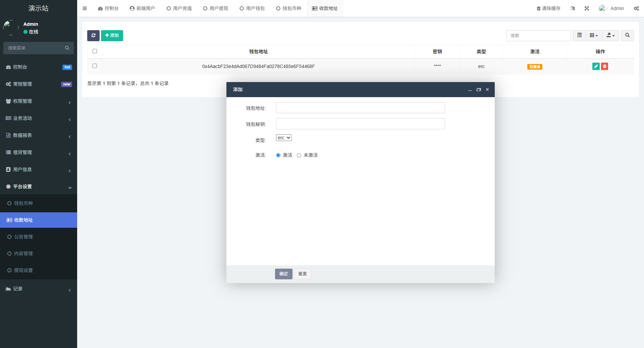This screenshot has height=348, width=644.
Task: Click the edit pencil icon for the wallet row
Action: (x=596, y=66)
